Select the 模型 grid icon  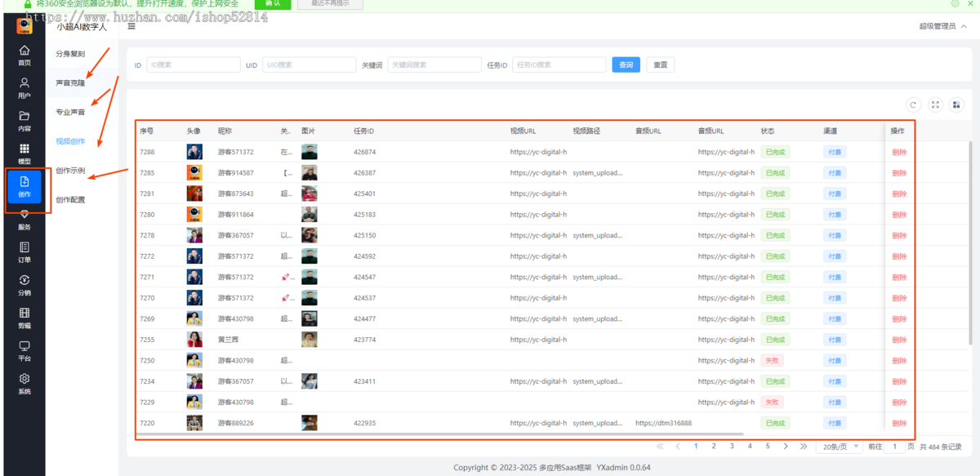pos(24,149)
